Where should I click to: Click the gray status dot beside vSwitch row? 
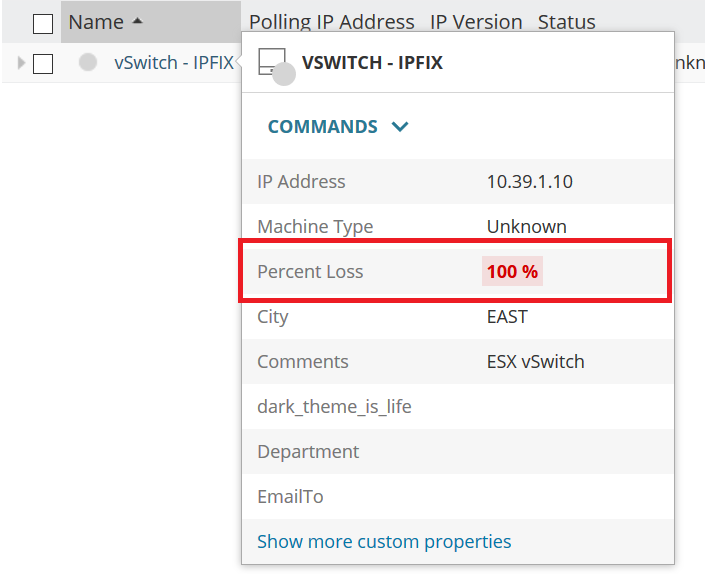pos(88,62)
